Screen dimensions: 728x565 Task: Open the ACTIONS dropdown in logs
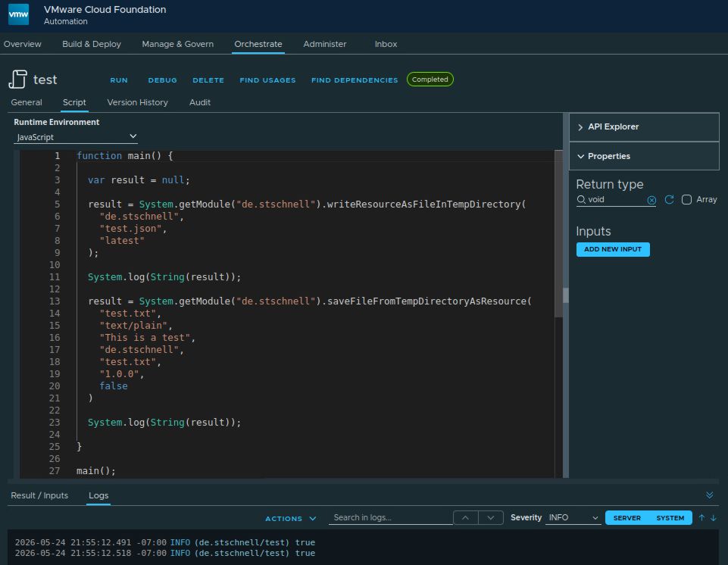click(x=291, y=518)
